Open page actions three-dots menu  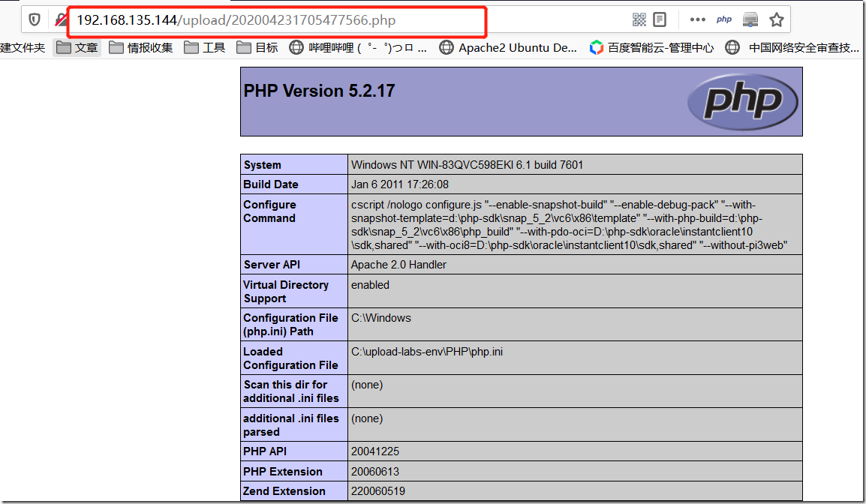(x=698, y=19)
